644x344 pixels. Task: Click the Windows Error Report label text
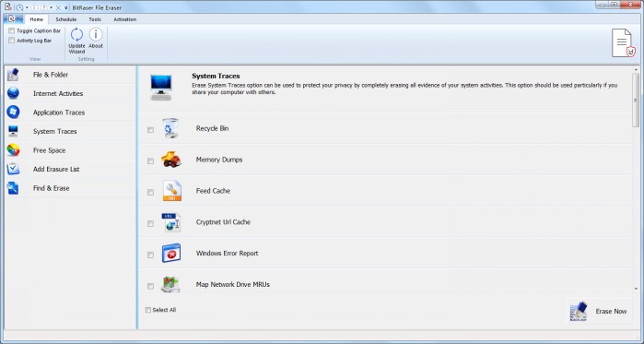228,254
